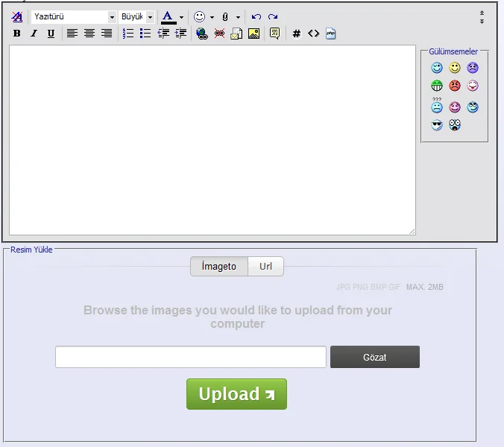Viewport: 504px width, 447px height.
Task: Insert the angry red smiley
Action: tap(455, 86)
